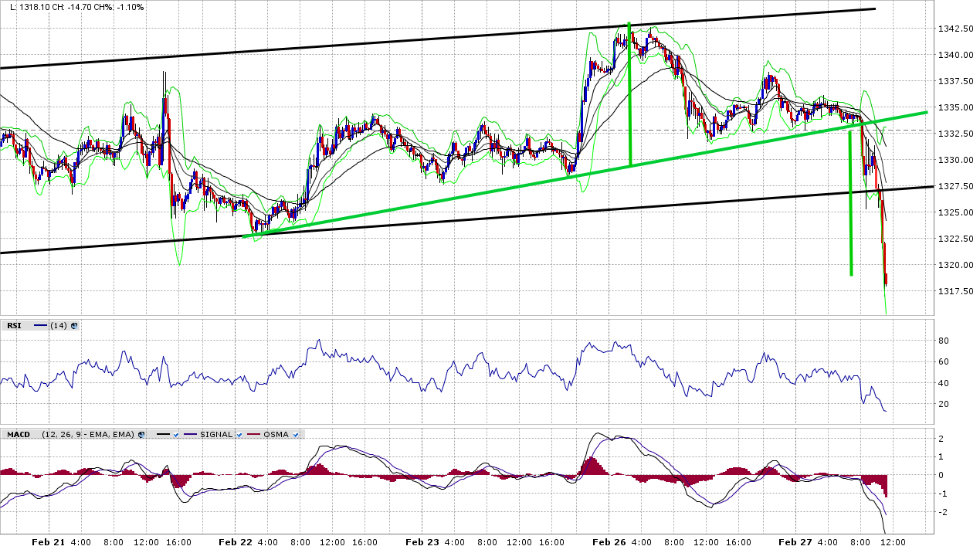Click the 1317.50 price axis label
This screenshot has width=980, height=553.
click(x=955, y=291)
